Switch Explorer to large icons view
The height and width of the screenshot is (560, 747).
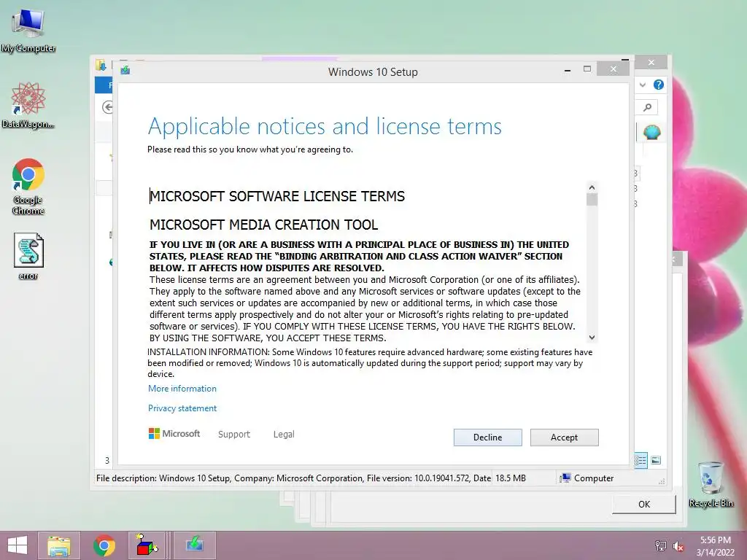tap(656, 460)
